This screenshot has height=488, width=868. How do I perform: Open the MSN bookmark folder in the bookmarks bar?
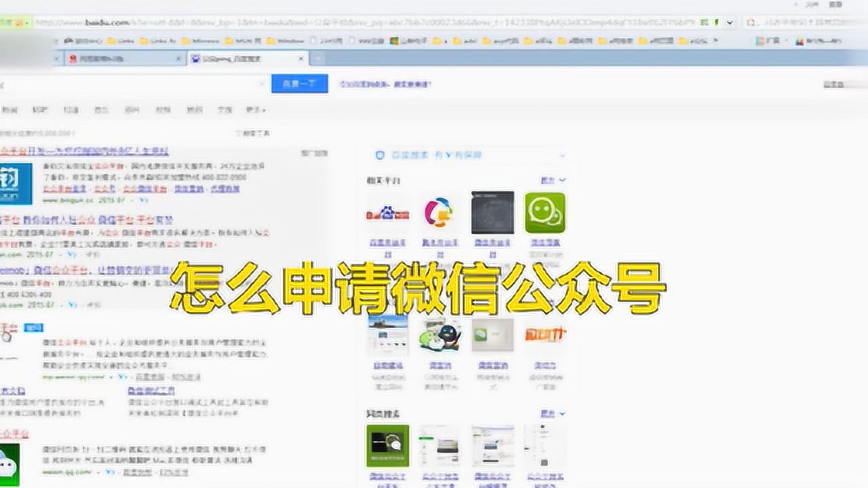(243, 41)
